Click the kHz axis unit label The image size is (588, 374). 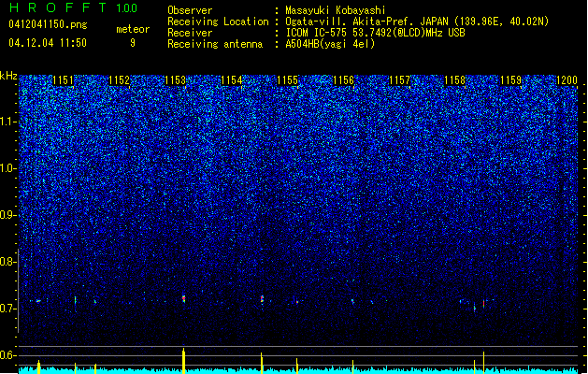(8, 76)
